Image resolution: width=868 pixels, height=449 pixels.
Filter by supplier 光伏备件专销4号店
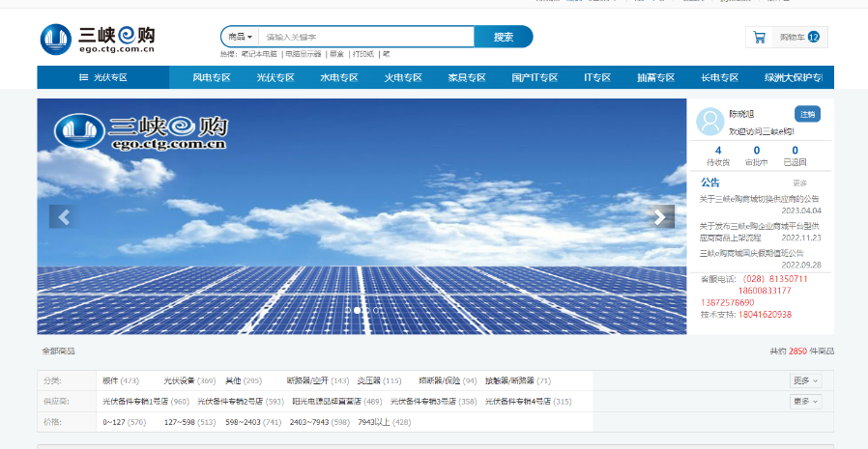click(528, 402)
